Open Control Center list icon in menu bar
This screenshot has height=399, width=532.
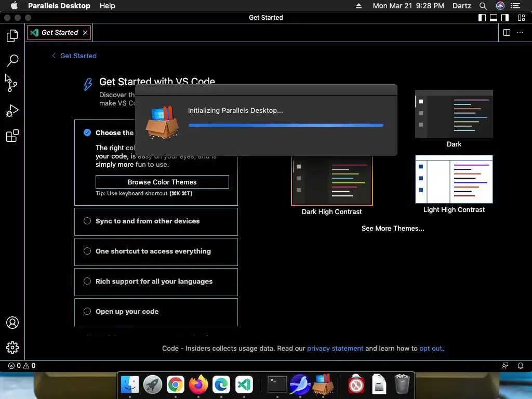515,6
